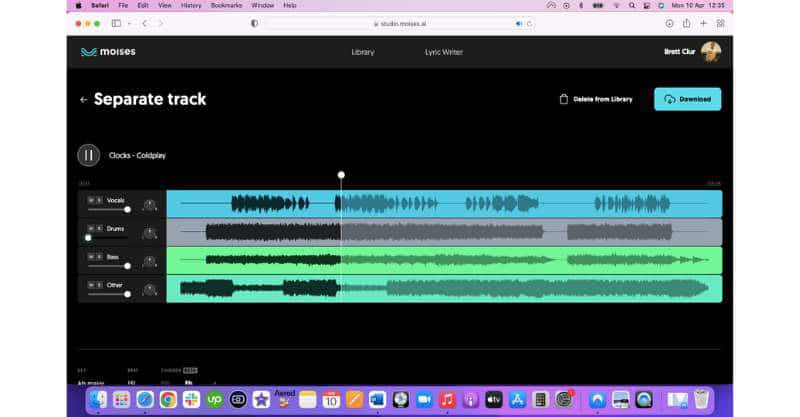Click the Drums volume slider handle

88,237
